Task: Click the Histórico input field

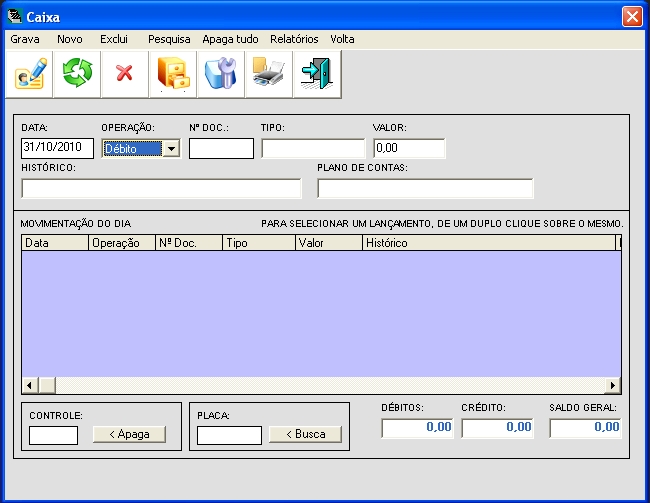Action: pyautogui.click(x=161, y=188)
